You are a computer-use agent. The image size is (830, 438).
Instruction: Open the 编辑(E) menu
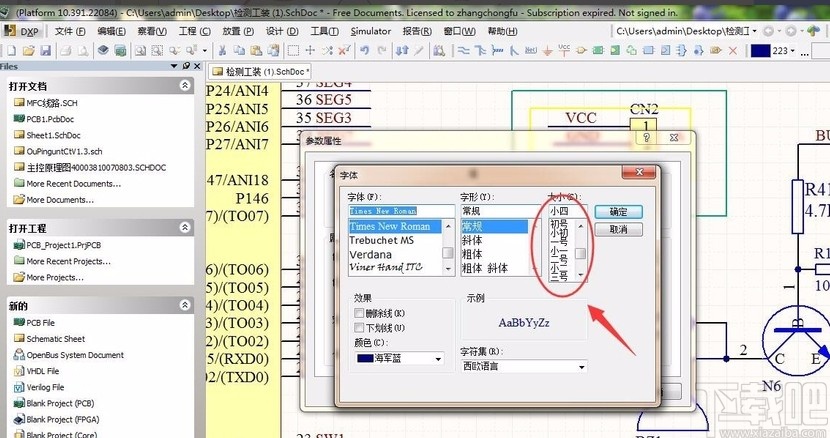point(112,31)
